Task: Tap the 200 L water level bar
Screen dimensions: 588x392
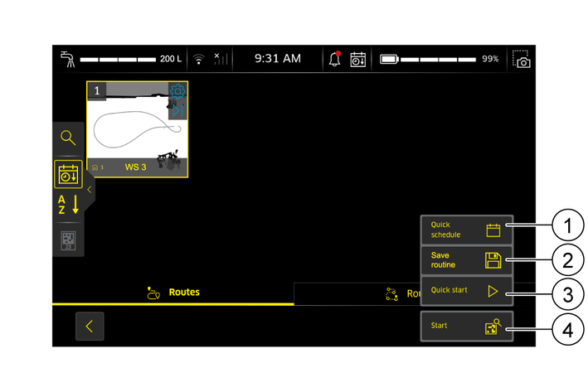Action: pos(118,60)
